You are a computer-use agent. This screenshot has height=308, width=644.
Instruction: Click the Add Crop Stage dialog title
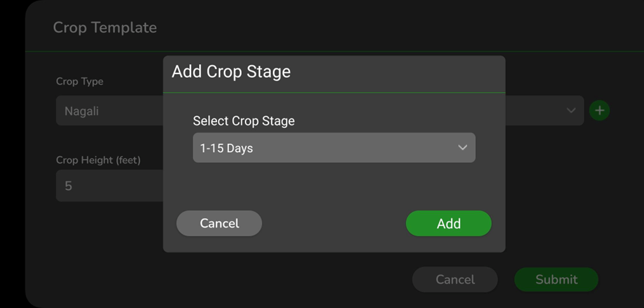point(231,72)
